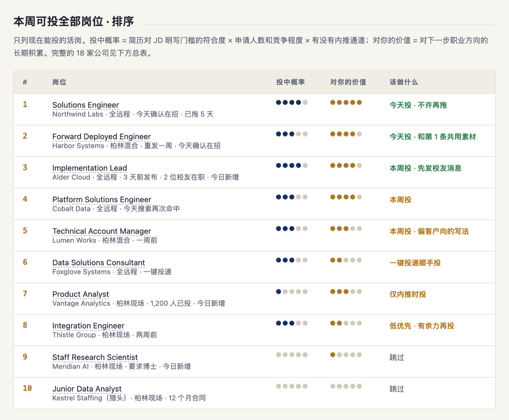Image resolution: width=509 pixels, height=420 pixels.
Task: Click the 投中概率 dot rating for Implementation Lead
Action: [292, 165]
